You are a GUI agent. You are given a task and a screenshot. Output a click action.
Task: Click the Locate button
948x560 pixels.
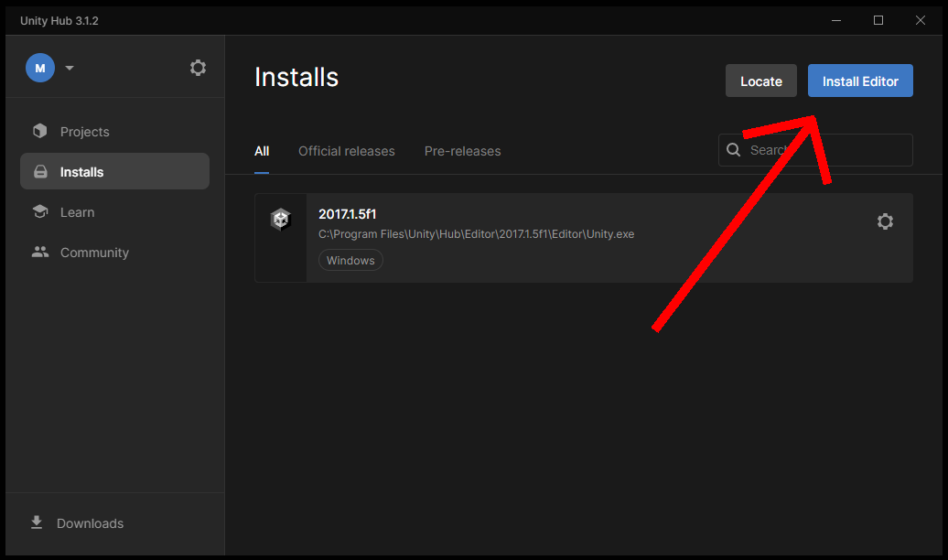761,81
